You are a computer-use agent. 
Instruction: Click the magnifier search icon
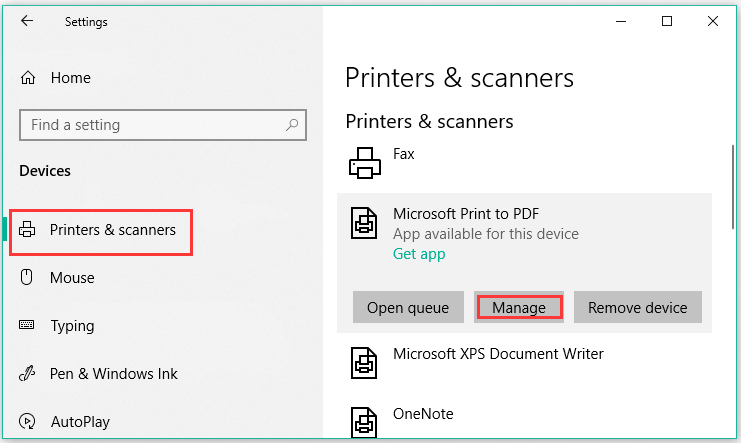pyautogui.click(x=292, y=125)
